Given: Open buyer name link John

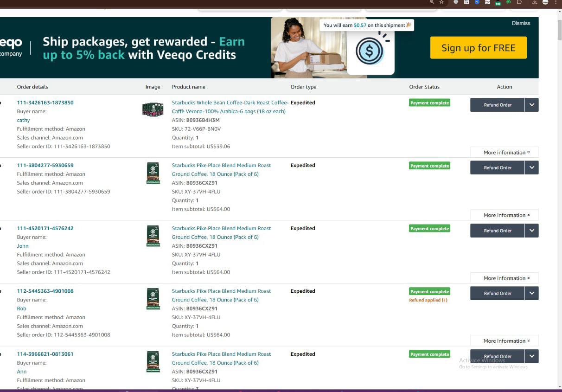Looking at the screenshot, I should click(23, 246).
